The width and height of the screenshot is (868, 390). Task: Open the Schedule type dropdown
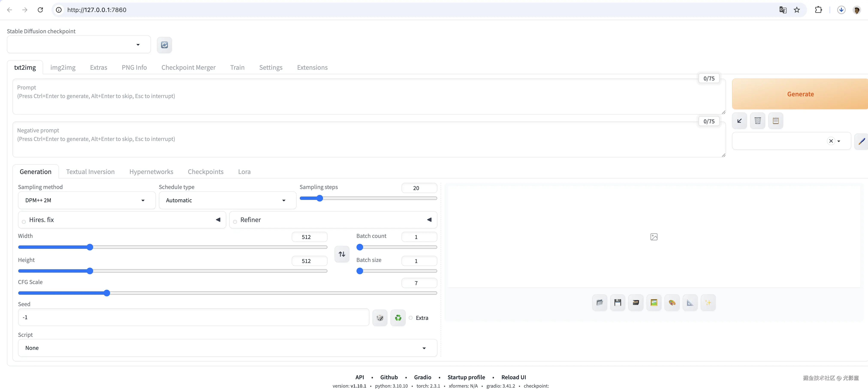(x=227, y=200)
